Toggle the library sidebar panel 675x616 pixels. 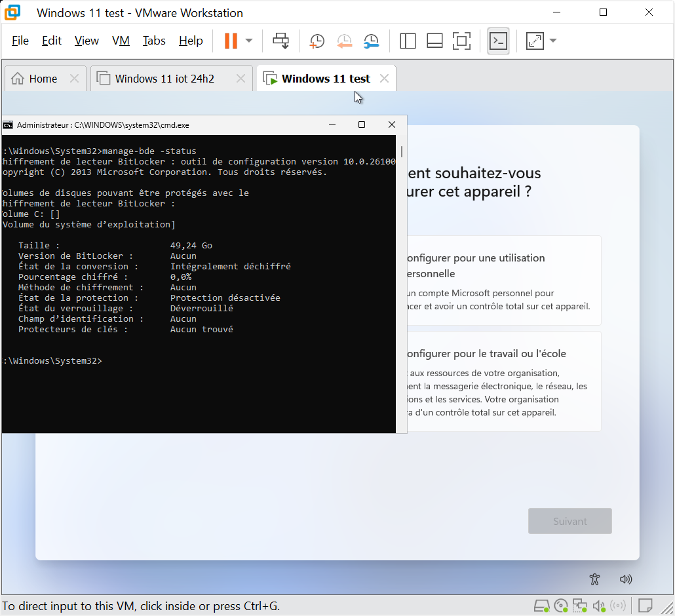[x=407, y=41]
